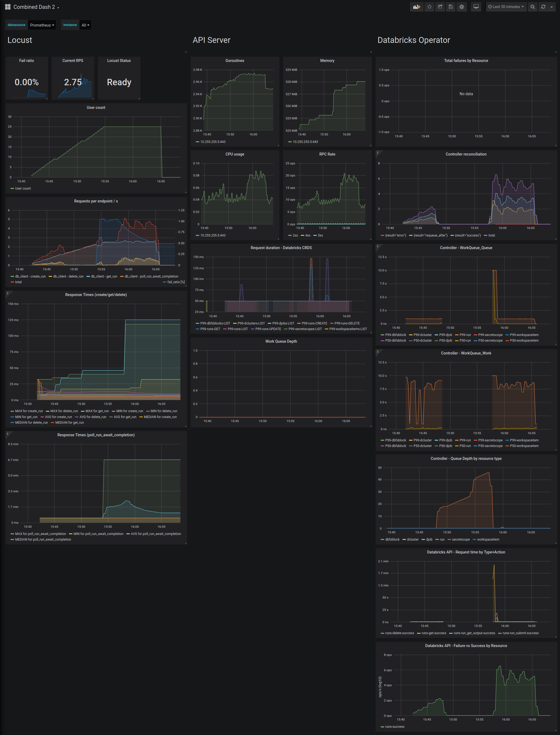Toggle runs-success legend in Failure vs Success panel
The image size is (560, 735).
click(x=394, y=727)
